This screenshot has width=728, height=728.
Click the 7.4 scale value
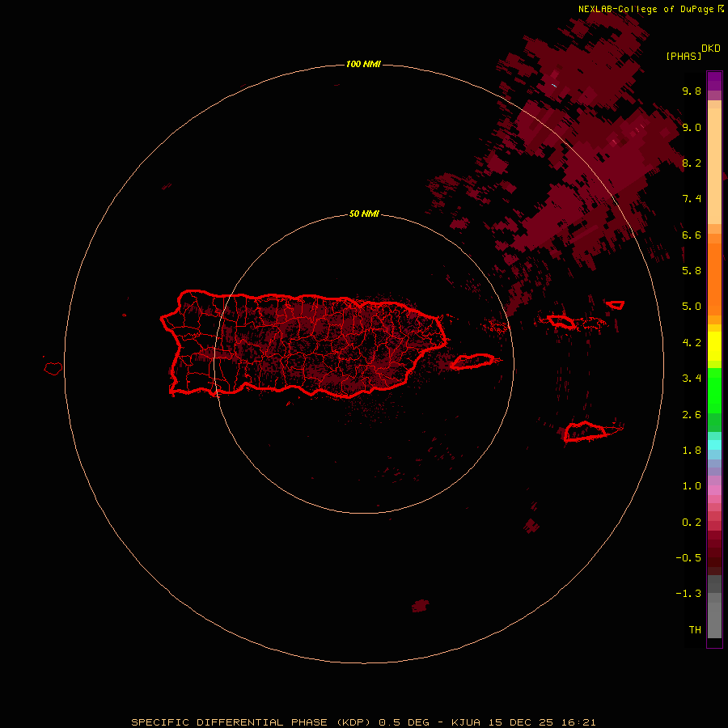pos(692,199)
